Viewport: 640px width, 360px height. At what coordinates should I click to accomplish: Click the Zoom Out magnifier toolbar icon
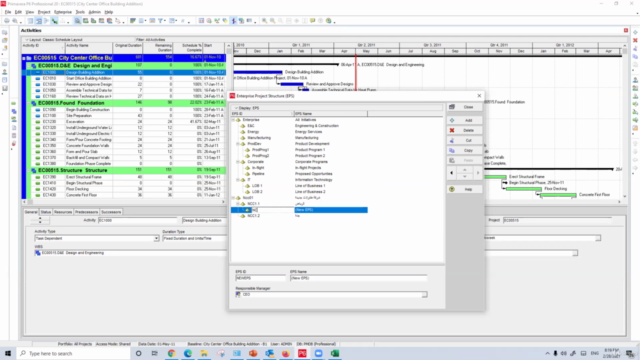click(x=272, y=21)
